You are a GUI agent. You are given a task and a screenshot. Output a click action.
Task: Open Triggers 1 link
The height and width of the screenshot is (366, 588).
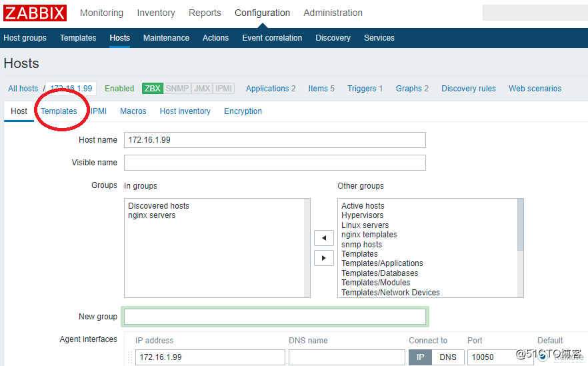coord(365,89)
